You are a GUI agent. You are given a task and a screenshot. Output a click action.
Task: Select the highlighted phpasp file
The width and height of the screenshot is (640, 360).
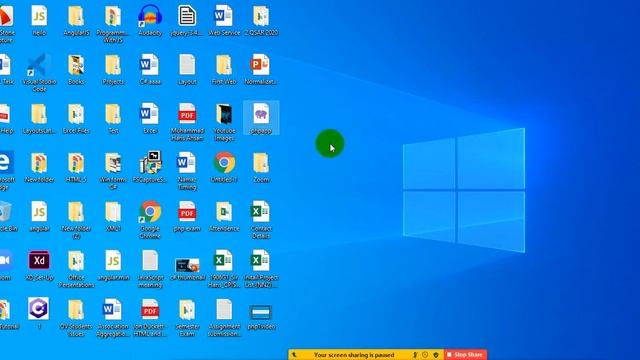(x=261, y=118)
